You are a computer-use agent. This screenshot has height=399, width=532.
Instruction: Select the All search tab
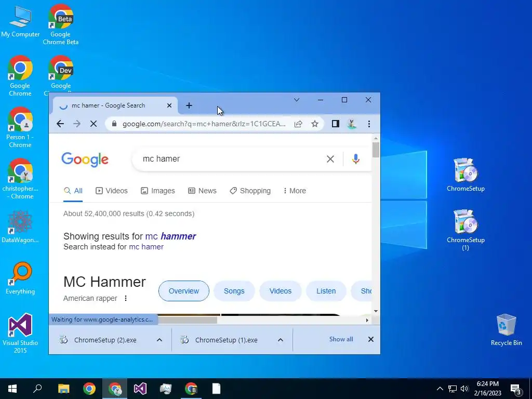click(73, 191)
